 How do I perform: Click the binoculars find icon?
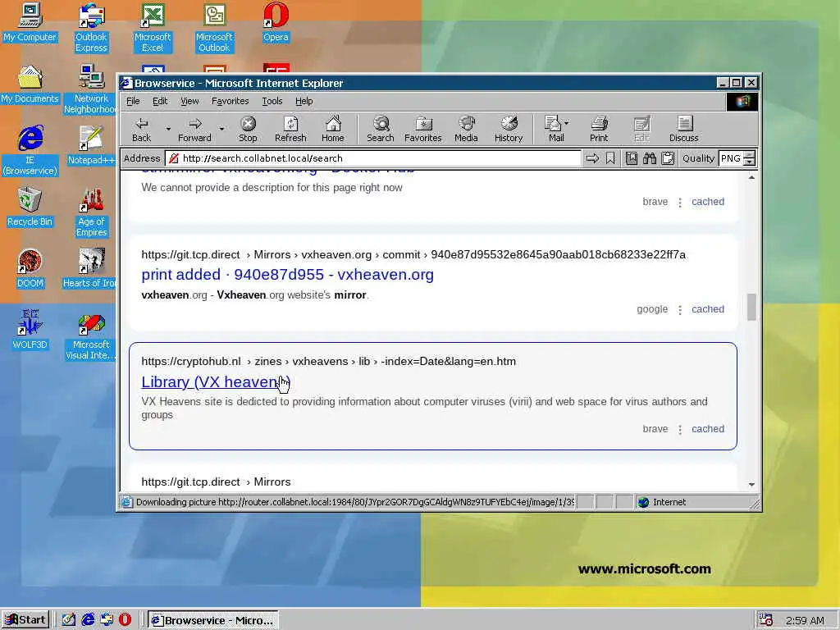[x=650, y=158]
